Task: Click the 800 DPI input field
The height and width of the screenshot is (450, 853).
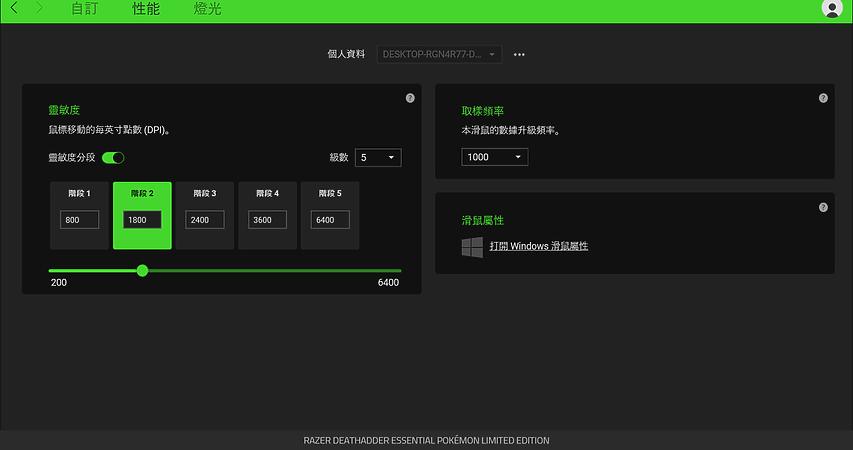Action: 79,220
